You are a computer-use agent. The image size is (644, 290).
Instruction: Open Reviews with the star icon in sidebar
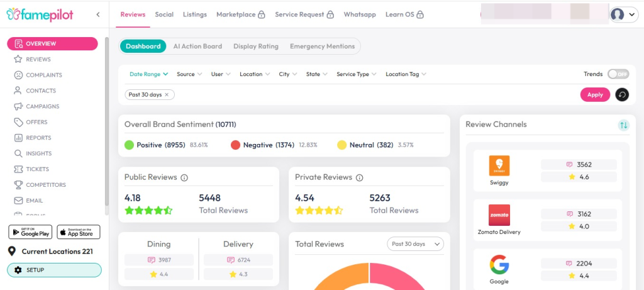[32, 59]
